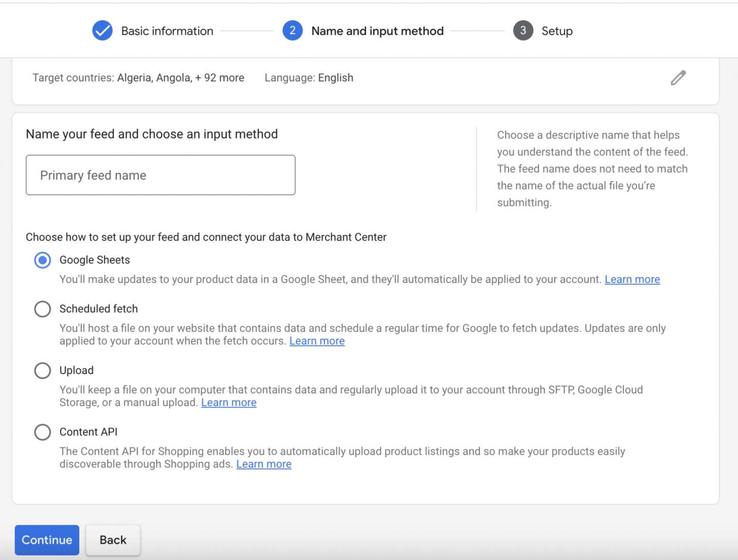Open Learn more link for Scheduled fetch

317,341
